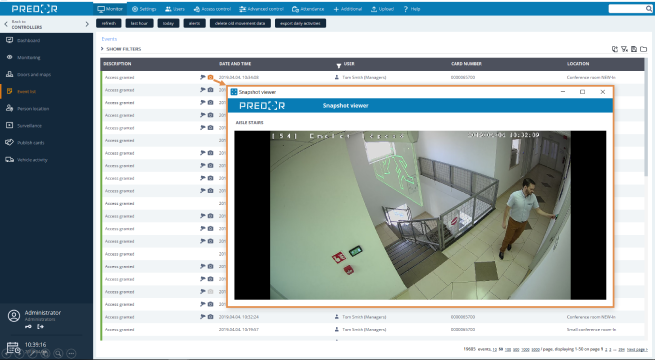Open the Additional top menu
Viewport: 655px width, 360px height.
(x=348, y=9)
